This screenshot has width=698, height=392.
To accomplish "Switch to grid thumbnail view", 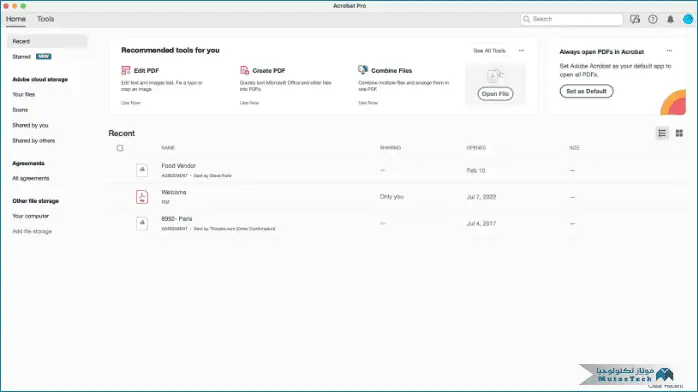I will [x=679, y=133].
